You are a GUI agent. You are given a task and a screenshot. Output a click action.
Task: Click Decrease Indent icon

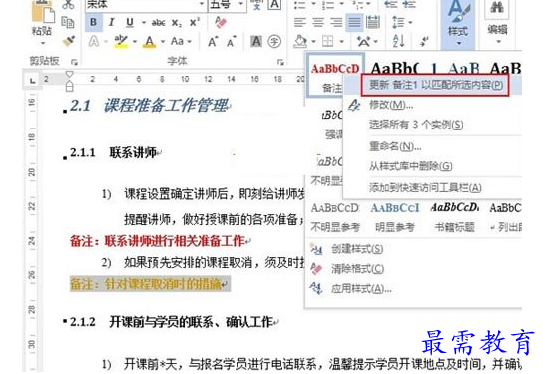(391, 5)
